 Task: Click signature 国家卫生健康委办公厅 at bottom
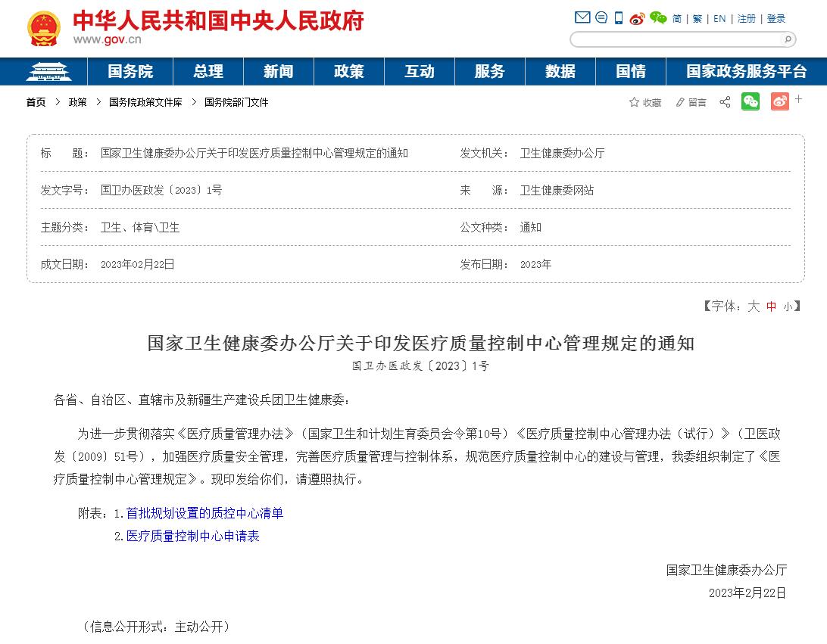[x=726, y=571]
